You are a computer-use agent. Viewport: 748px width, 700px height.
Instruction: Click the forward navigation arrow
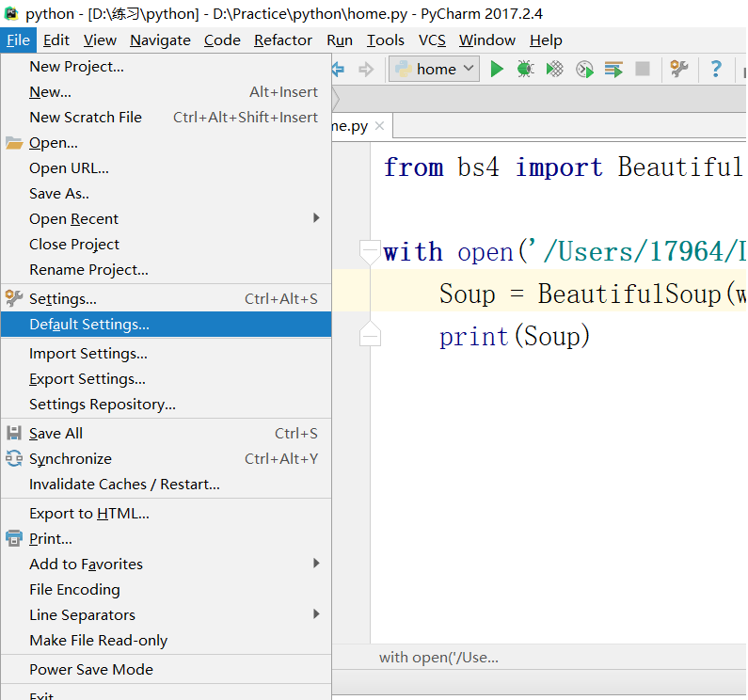(366, 69)
